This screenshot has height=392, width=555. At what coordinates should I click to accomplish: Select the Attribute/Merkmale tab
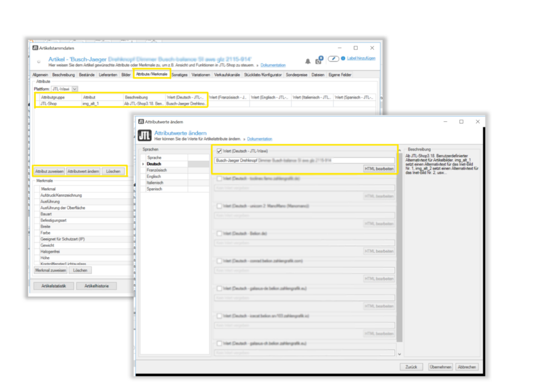(x=152, y=74)
